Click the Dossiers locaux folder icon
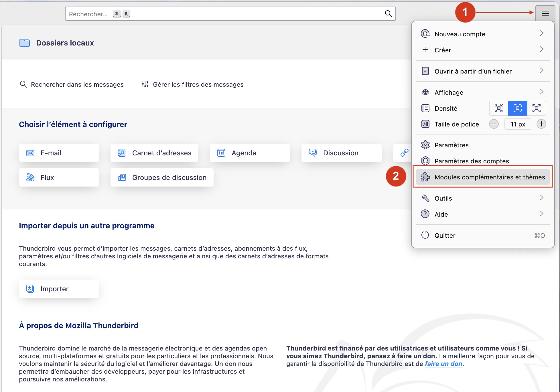 [x=25, y=43]
